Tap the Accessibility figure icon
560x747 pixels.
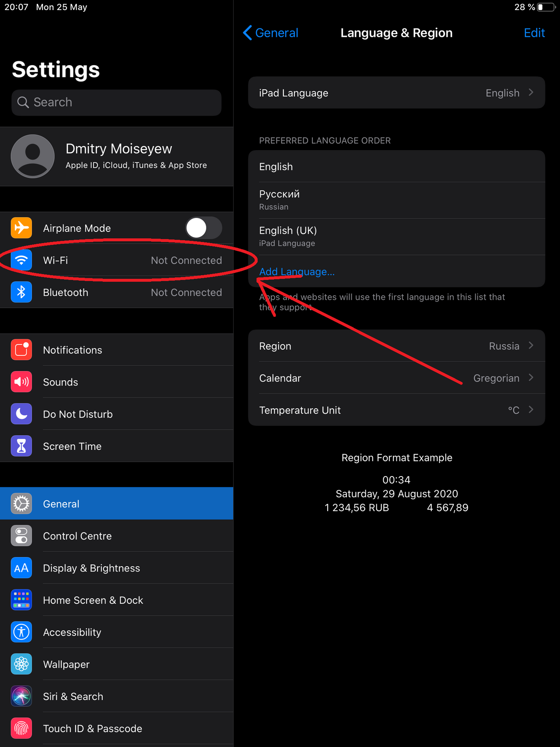coord(21,632)
